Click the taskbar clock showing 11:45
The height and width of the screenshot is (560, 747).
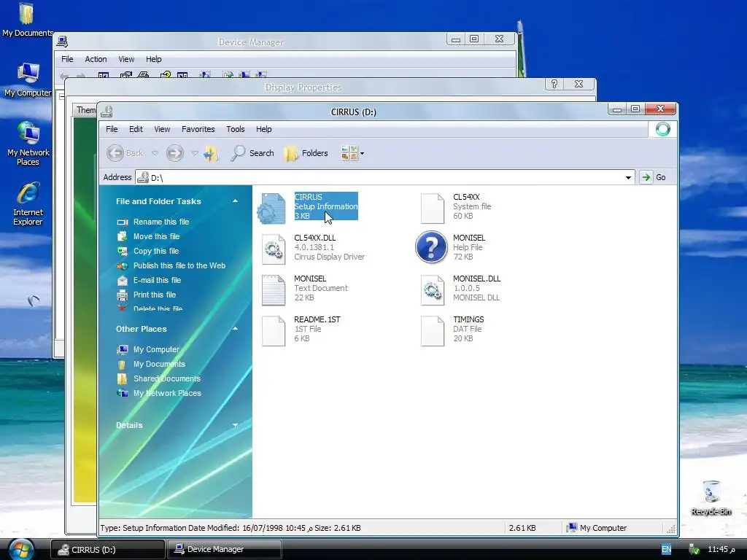point(721,550)
